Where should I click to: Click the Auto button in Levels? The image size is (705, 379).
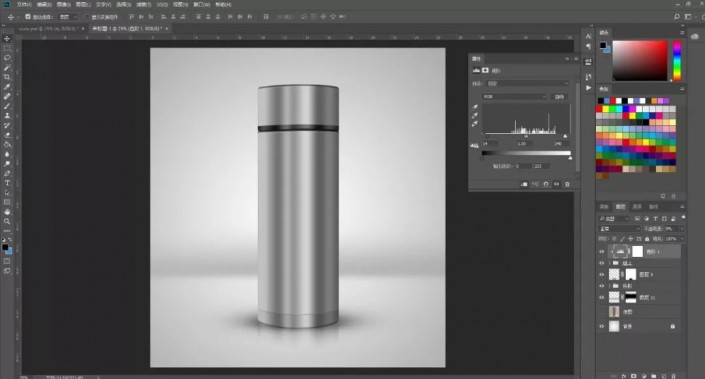tap(559, 97)
